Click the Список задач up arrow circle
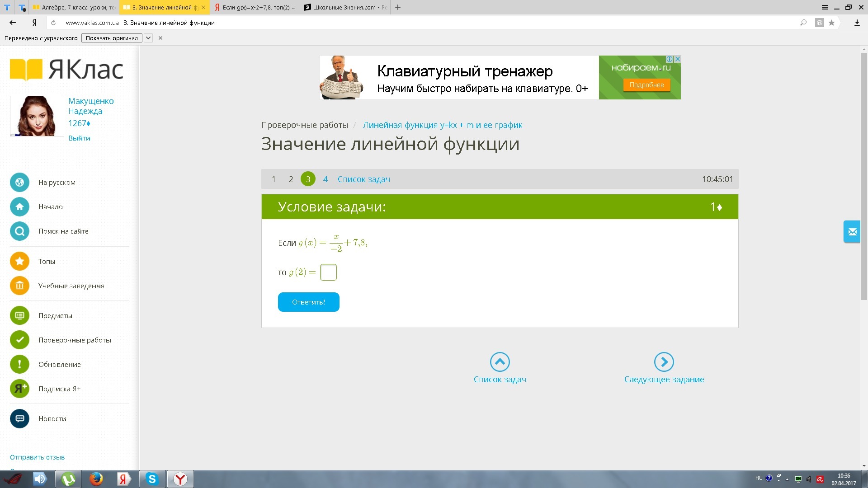 click(500, 362)
